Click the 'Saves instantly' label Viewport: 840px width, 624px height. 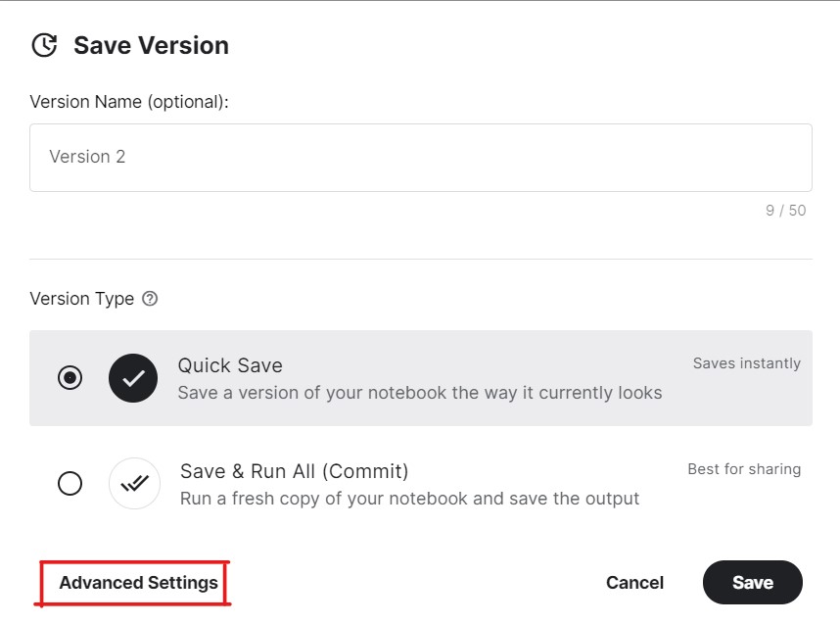[x=747, y=363]
